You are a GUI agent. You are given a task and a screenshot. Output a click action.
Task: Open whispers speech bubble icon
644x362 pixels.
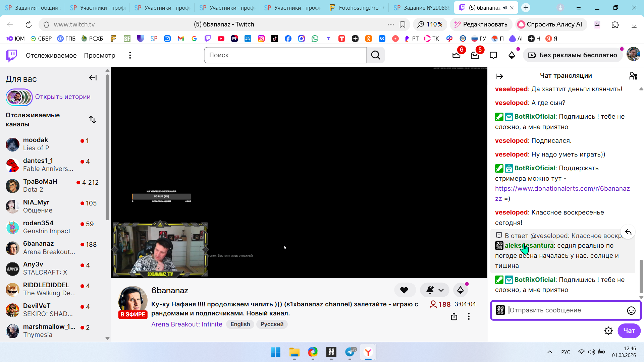click(x=493, y=55)
